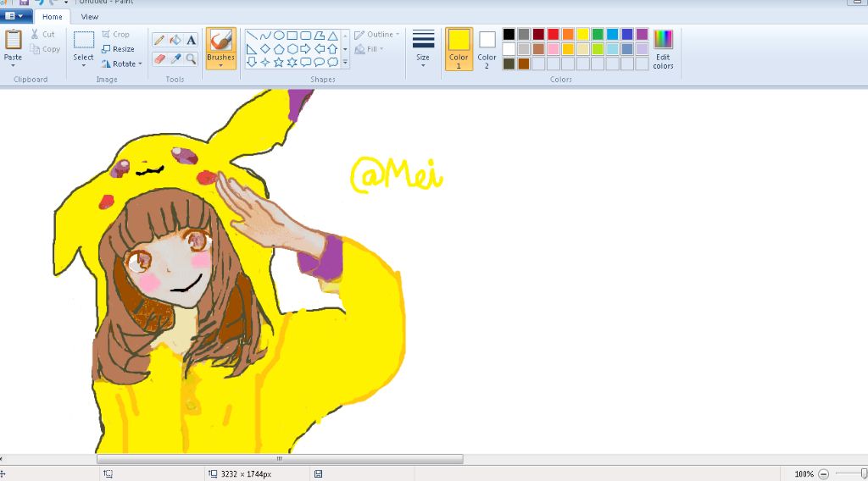
Task: Pick the green color swatch
Action: click(x=598, y=34)
